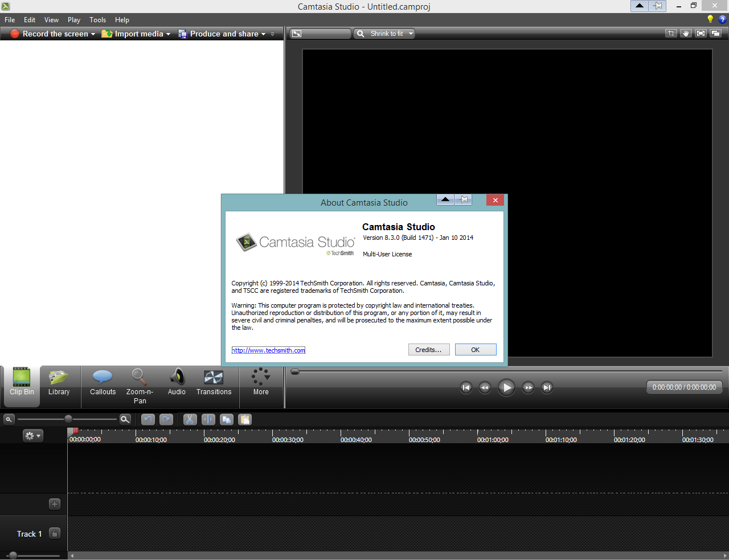Open the Transitions tool

coord(214,382)
